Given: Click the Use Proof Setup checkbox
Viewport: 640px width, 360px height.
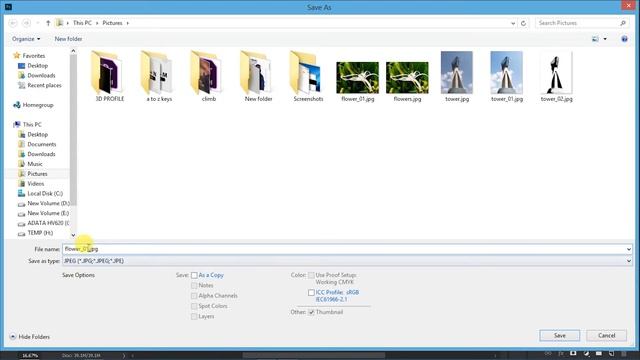Looking at the screenshot, I should pyautogui.click(x=311, y=276).
